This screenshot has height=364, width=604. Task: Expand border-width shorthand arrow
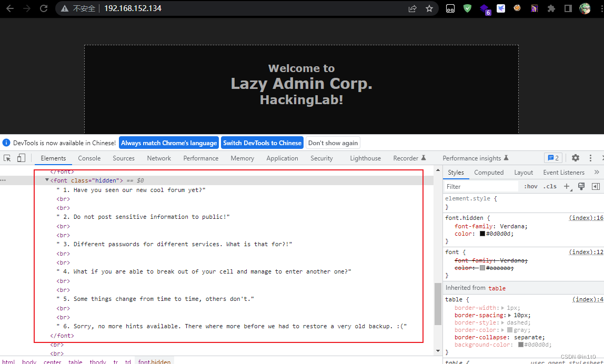pos(504,308)
